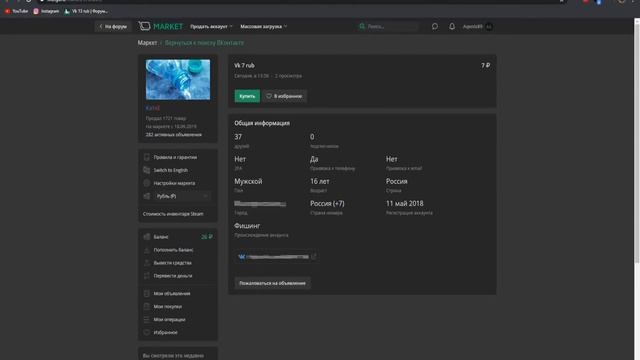
Task: Click the list icon beside Мои операции
Action: [147, 320]
